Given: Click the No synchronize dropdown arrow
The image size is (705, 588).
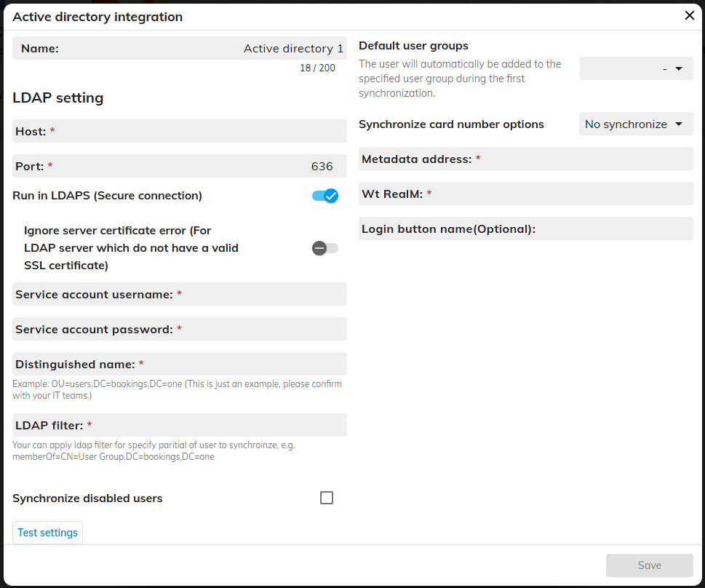Looking at the screenshot, I should [x=679, y=124].
